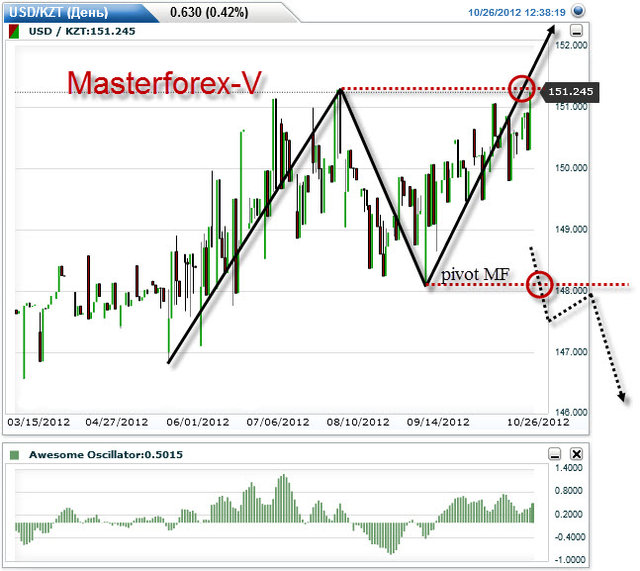The height and width of the screenshot is (571, 640).
Task: Click the USD / KZT:151.245 legend text
Action: (82, 31)
